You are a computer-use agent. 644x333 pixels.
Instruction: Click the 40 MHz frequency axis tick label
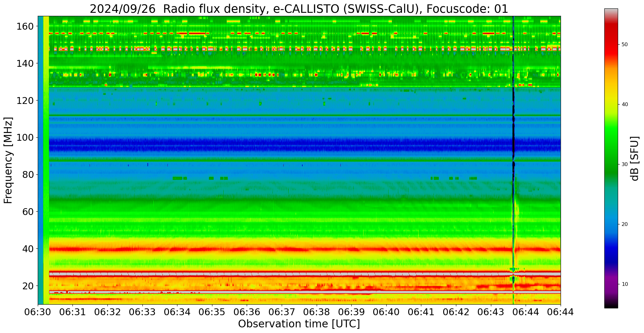(28, 249)
